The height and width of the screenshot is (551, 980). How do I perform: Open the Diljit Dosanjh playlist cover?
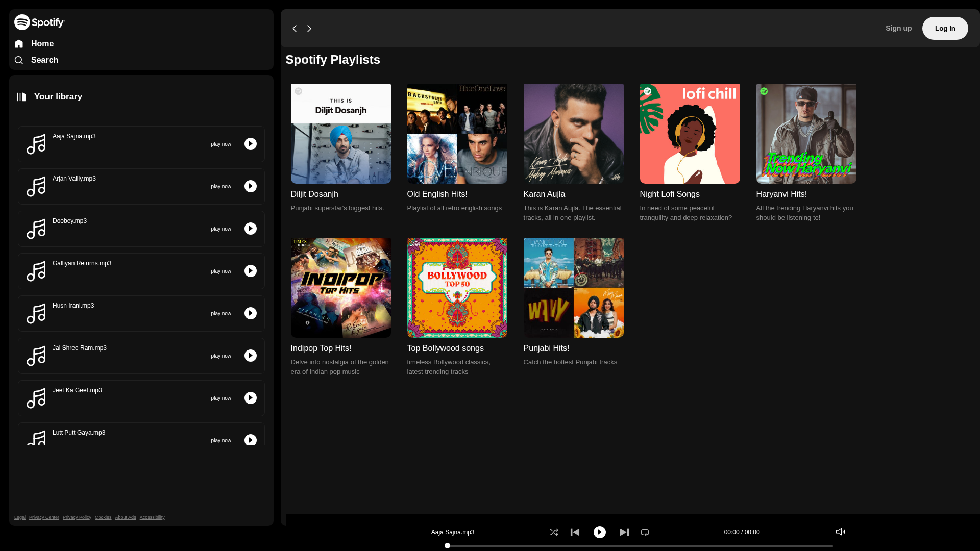click(x=341, y=134)
